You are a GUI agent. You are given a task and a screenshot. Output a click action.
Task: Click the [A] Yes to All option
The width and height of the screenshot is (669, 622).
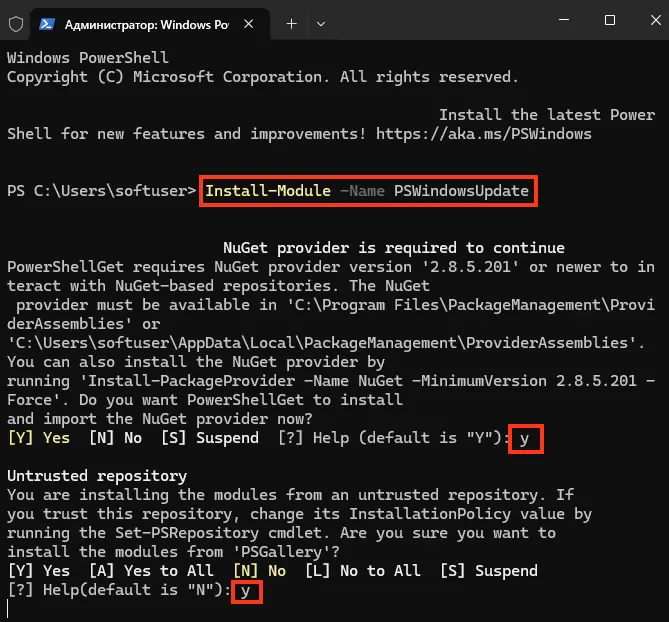coord(151,571)
